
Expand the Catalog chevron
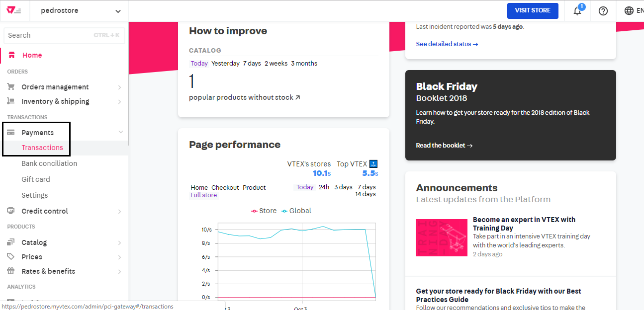(119, 243)
